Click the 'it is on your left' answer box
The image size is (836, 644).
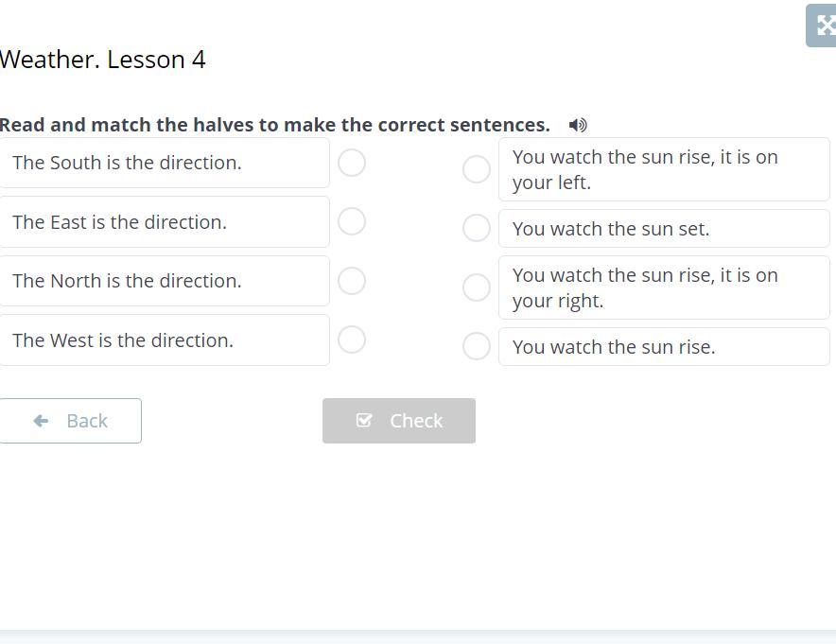[x=664, y=169]
